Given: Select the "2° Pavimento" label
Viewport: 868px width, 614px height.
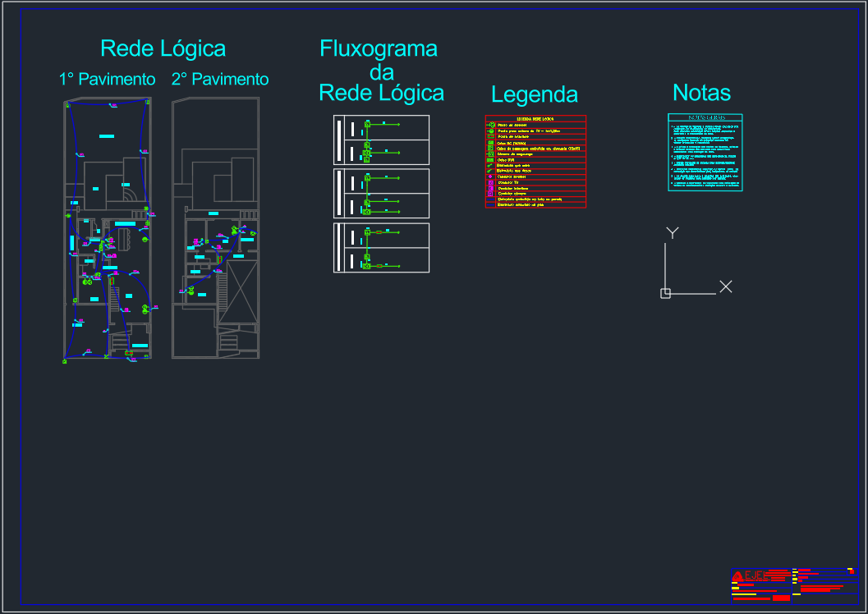Looking at the screenshot, I should [220, 80].
